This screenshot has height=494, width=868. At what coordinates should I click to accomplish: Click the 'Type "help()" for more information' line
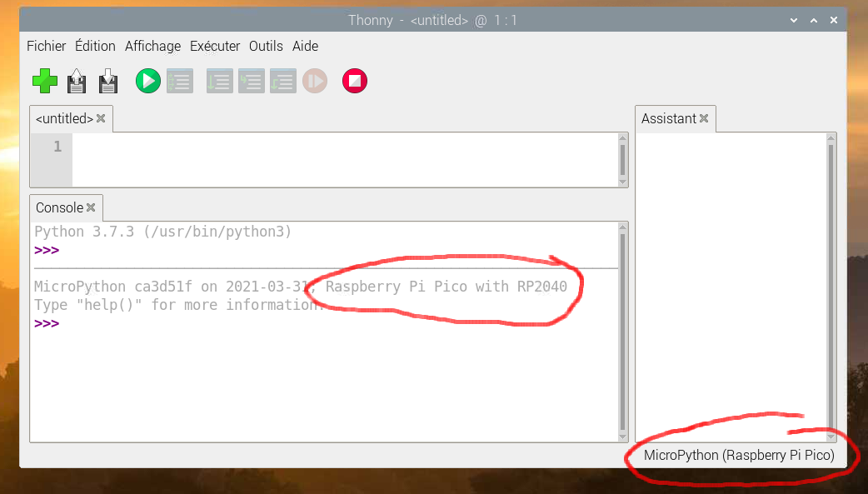click(178, 305)
